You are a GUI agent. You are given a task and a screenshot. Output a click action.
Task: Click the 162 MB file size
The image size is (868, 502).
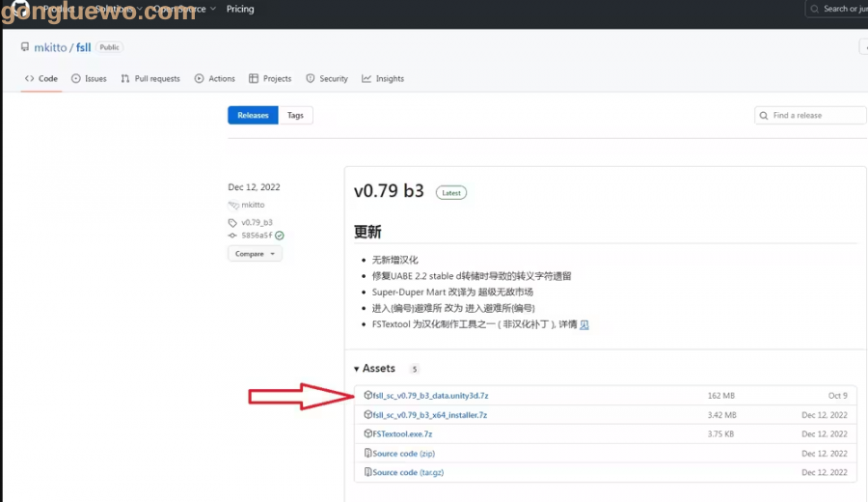[x=721, y=396]
